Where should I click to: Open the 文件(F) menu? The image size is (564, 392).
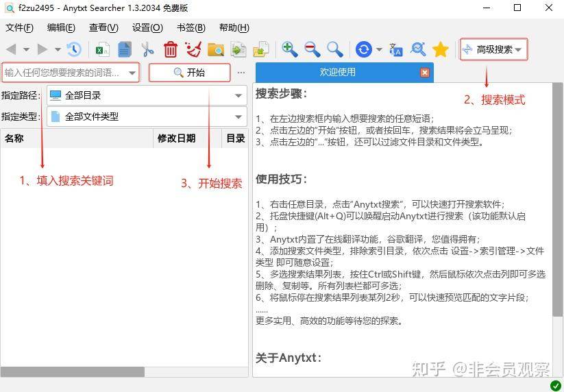click(x=19, y=27)
